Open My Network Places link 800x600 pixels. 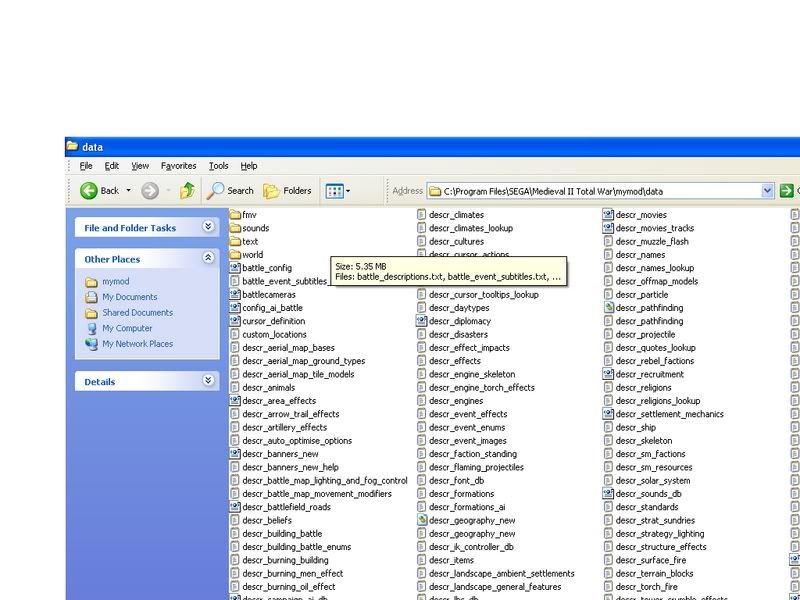click(x=137, y=344)
